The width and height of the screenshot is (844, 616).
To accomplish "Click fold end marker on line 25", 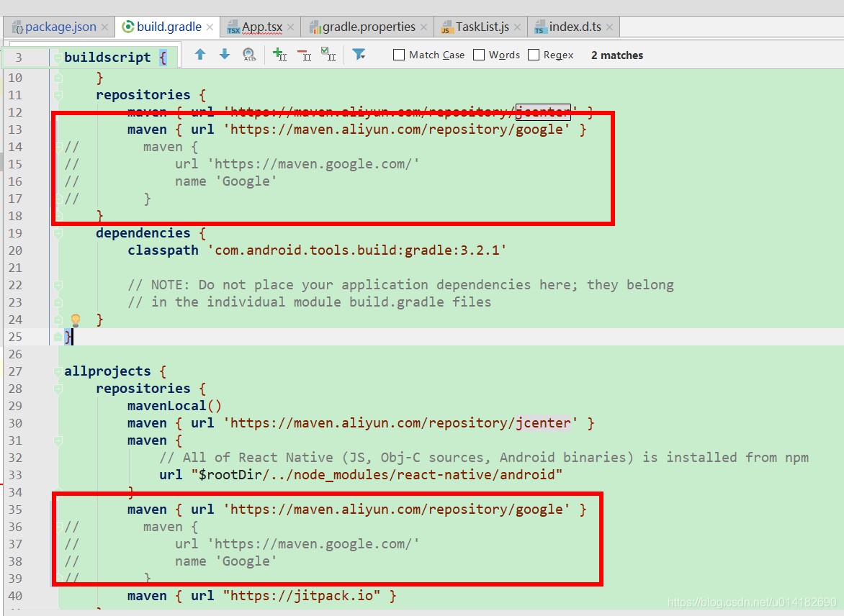I will [58, 338].
